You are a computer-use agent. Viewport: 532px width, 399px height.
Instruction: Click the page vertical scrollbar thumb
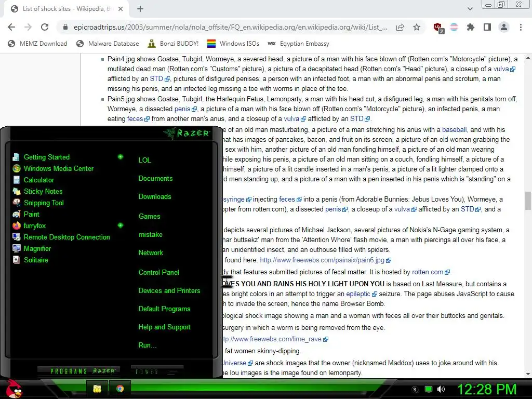tap(528, 201)
